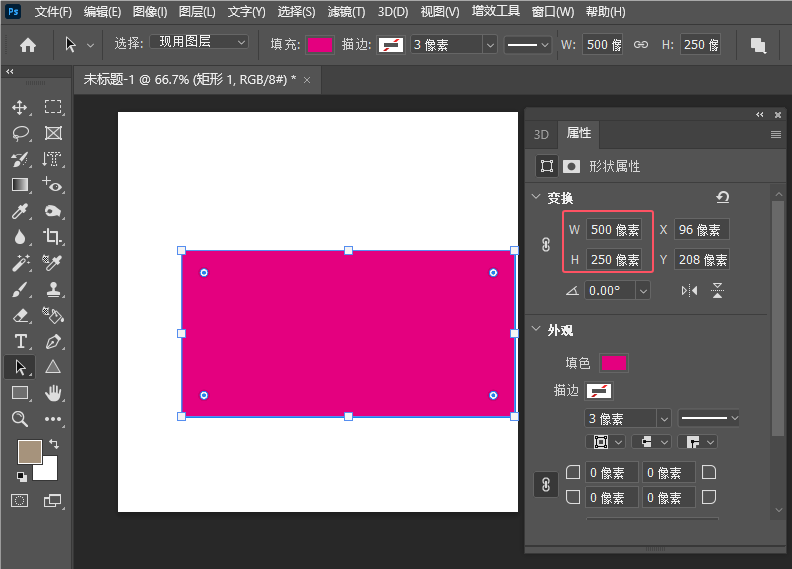Select the Eraser tool

(20, 315)
